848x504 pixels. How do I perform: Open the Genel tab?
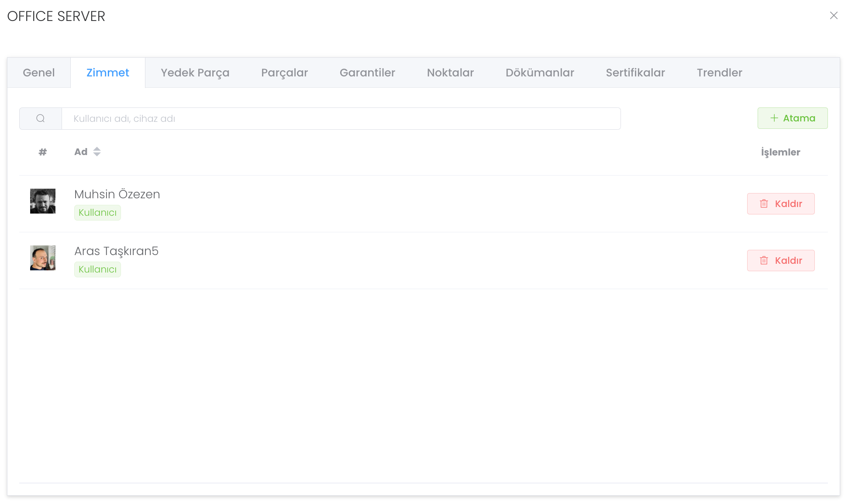click(x=39, y=73)
